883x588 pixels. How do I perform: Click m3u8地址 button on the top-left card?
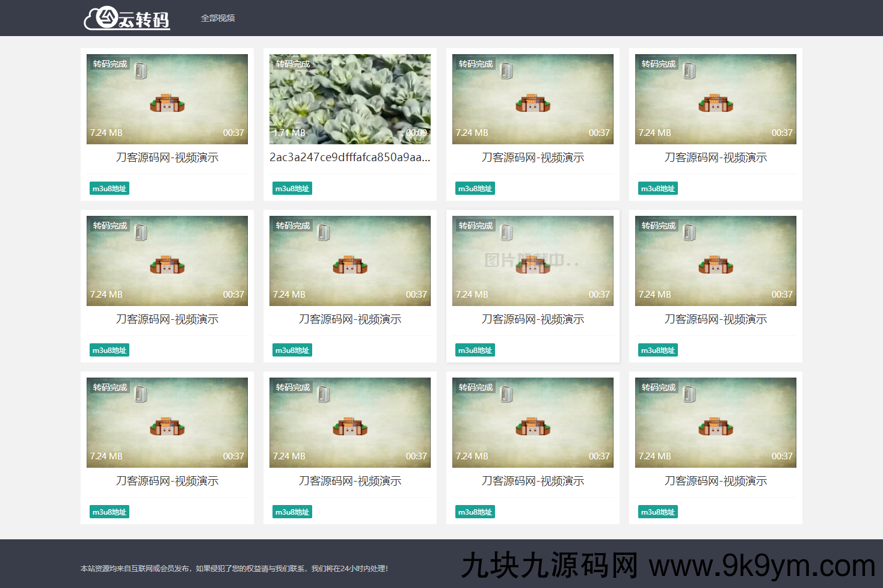109,189
